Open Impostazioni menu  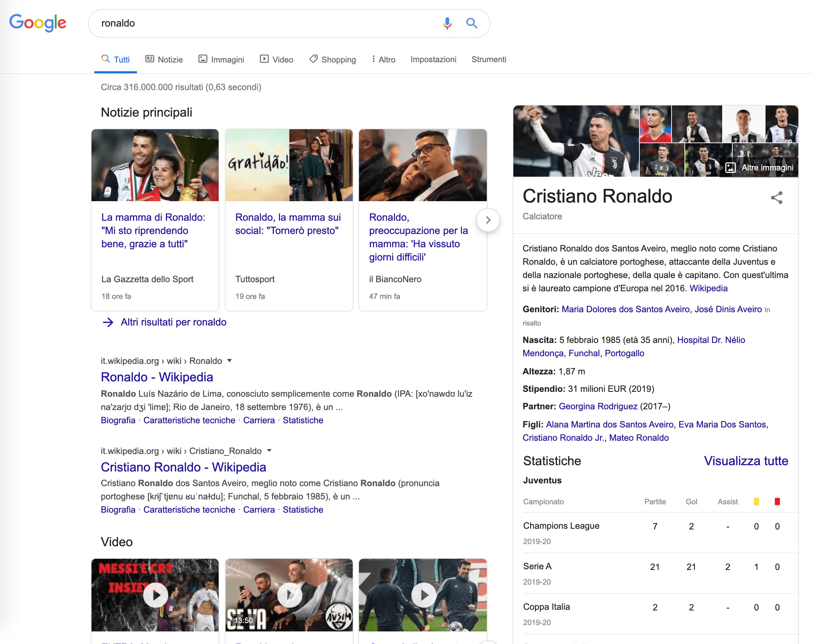(433, 59)
